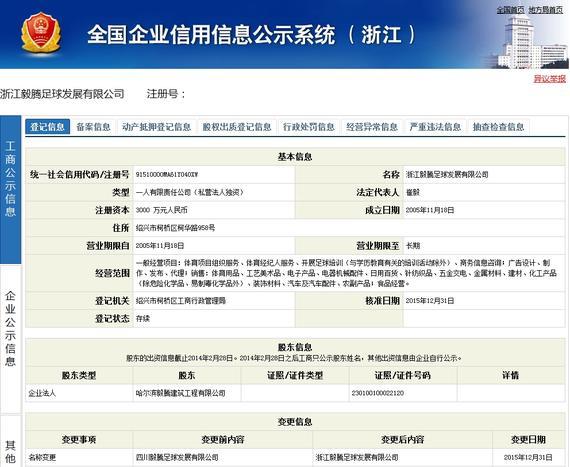Click the 法定代表人 name value

click(x=413, y=192)
